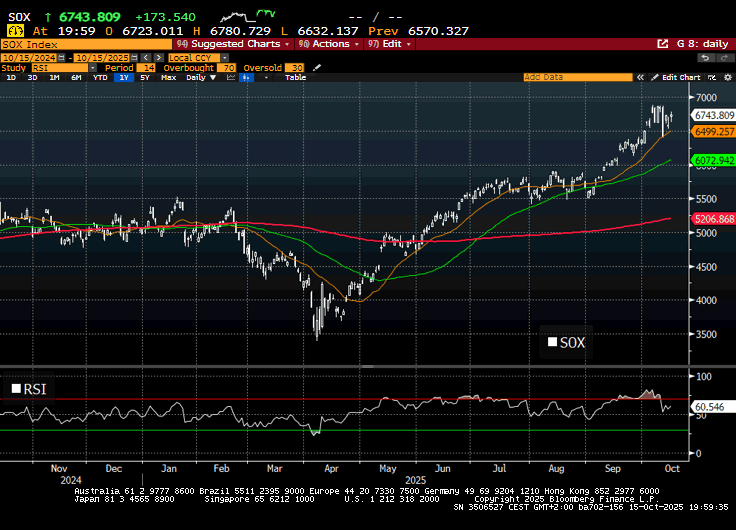Viewport: 736px width, 530px height.
Task: Click the pop-out chart icon beside G 8
Action: tap(662, 44)
